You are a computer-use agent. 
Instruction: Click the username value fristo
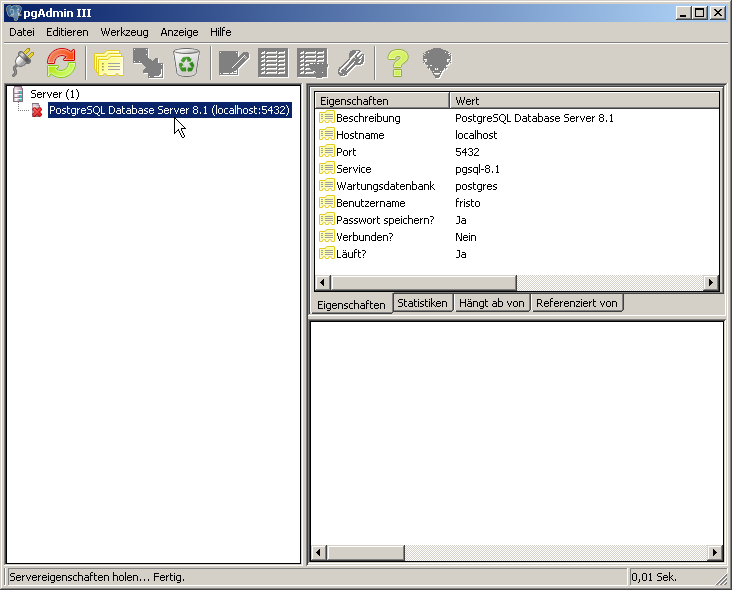coord(467,203)
